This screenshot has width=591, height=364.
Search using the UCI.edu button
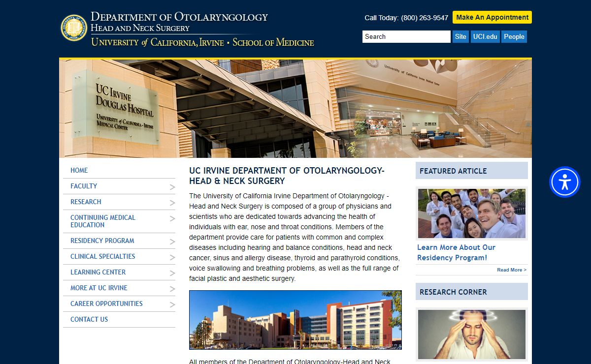[485, 37]
